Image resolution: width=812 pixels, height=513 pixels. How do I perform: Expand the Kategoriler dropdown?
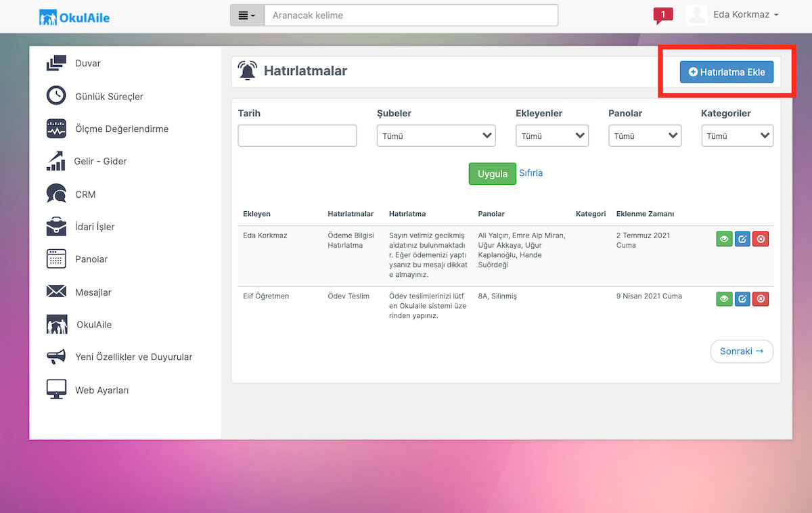tap(738, 136)
